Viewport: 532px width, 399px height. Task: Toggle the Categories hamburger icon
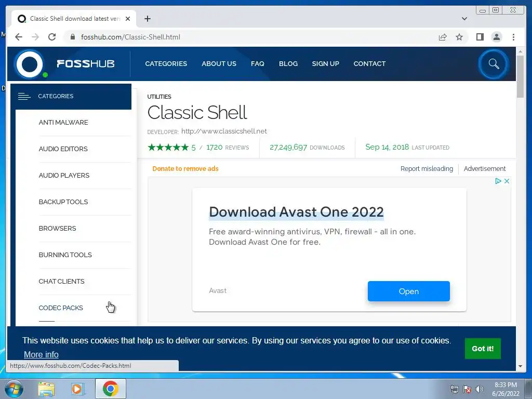tap(24, 96)
